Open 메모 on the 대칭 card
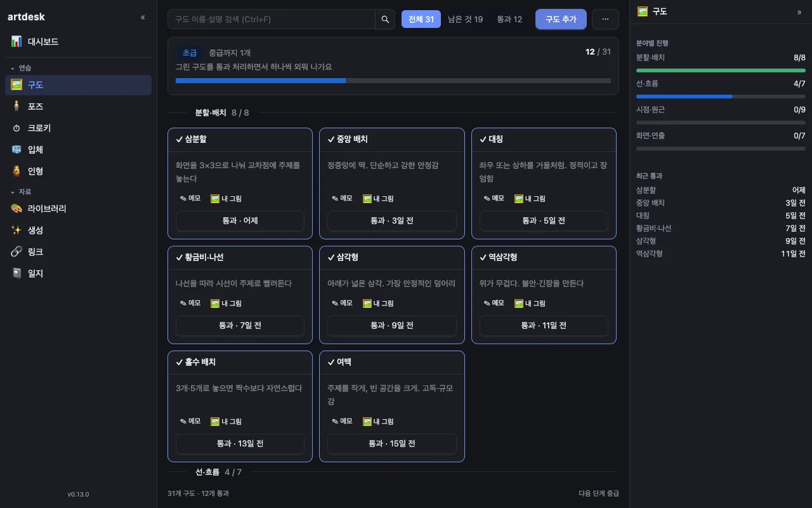The image size is (812, 508). point(494,198)
